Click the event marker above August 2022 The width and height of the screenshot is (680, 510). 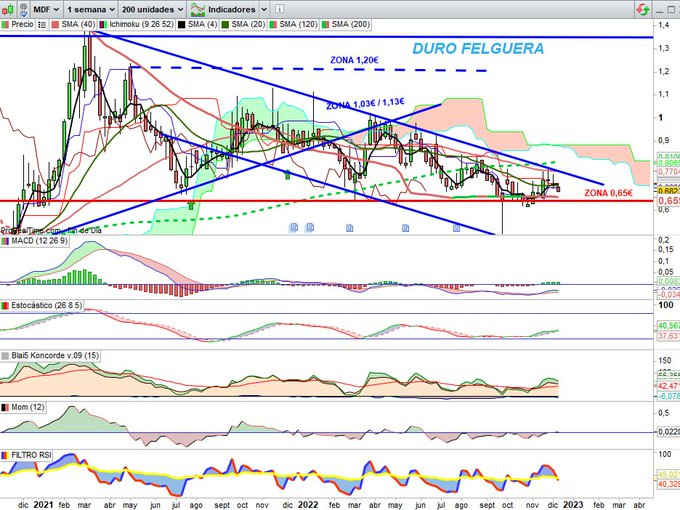pyautogui.click(x=456, y=228)
